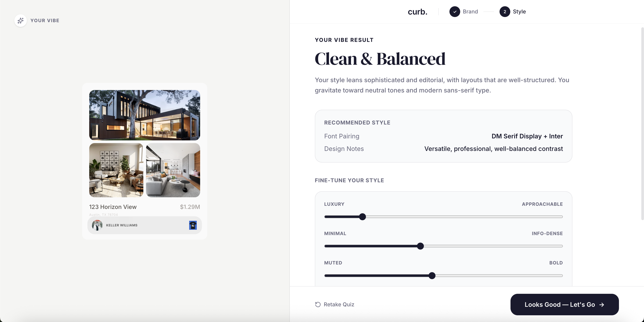
Task: Click the Clean & Balanced heading
Action: click(380, 59)
